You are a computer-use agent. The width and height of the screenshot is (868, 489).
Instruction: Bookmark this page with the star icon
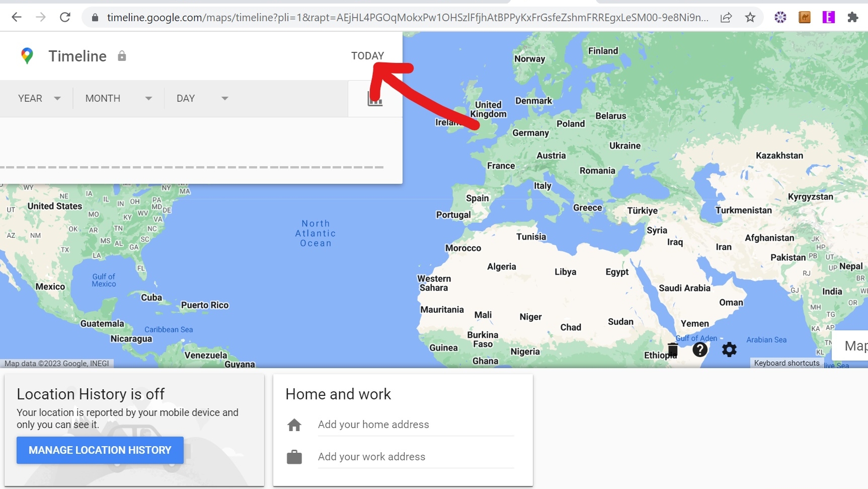[750, 18]
